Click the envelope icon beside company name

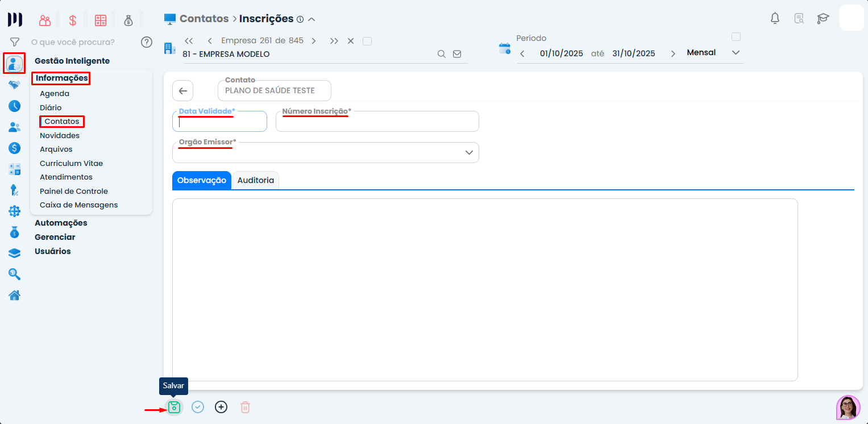point(457,54)
